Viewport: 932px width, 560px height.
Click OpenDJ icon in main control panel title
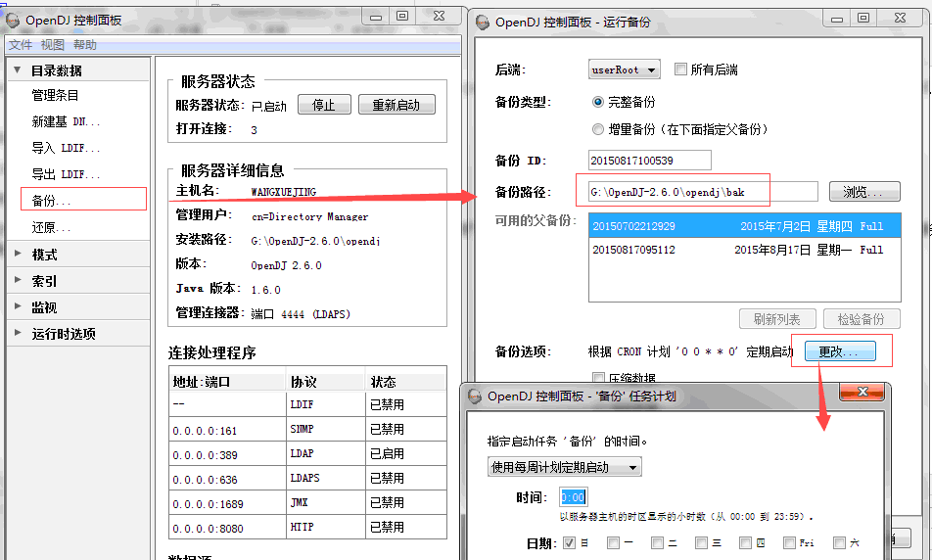click(x=13, y=21)
